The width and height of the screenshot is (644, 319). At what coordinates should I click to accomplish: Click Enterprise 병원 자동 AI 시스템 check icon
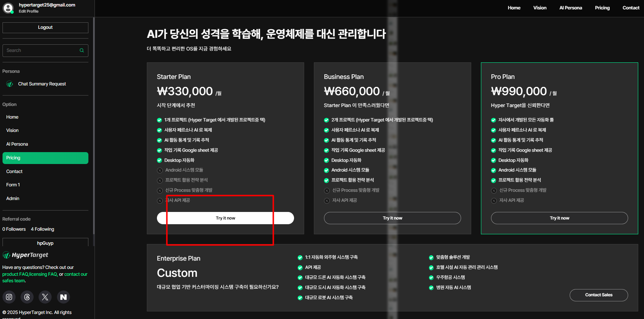click(431, 288)
